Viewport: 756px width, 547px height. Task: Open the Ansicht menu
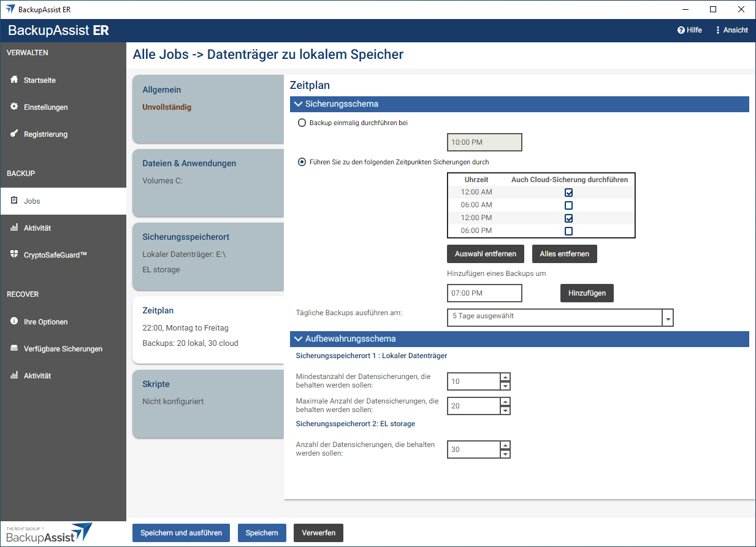[x=731, y=30]
